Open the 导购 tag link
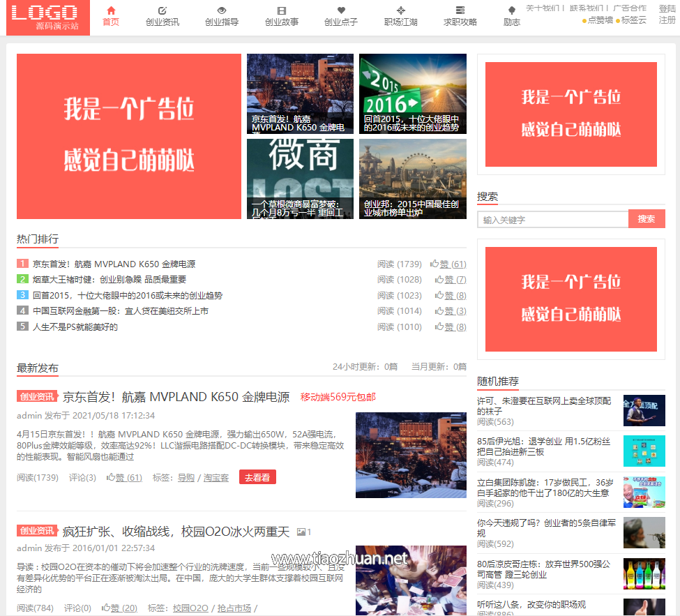Screen dimensions: 680x616 [x=186, y=478]
